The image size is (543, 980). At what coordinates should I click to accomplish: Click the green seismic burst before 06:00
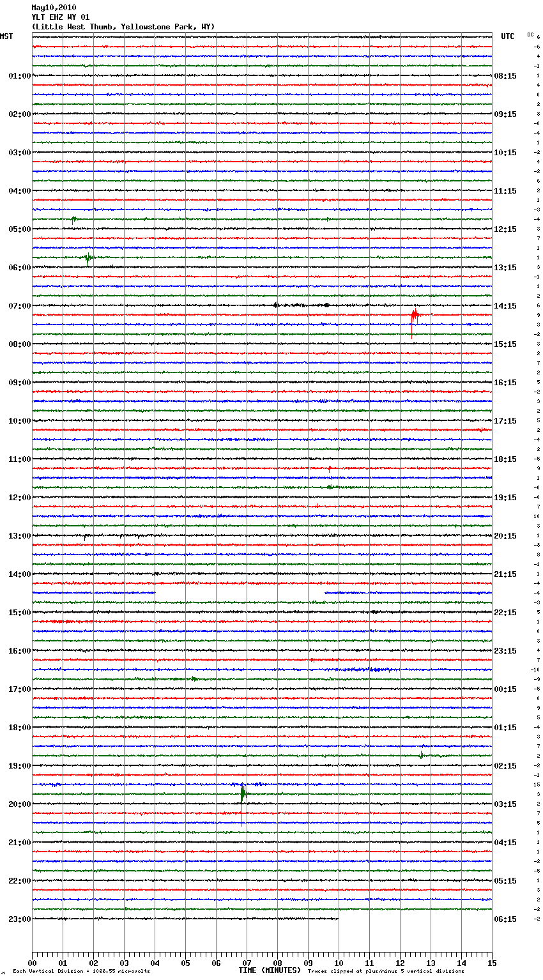point(88,259)
